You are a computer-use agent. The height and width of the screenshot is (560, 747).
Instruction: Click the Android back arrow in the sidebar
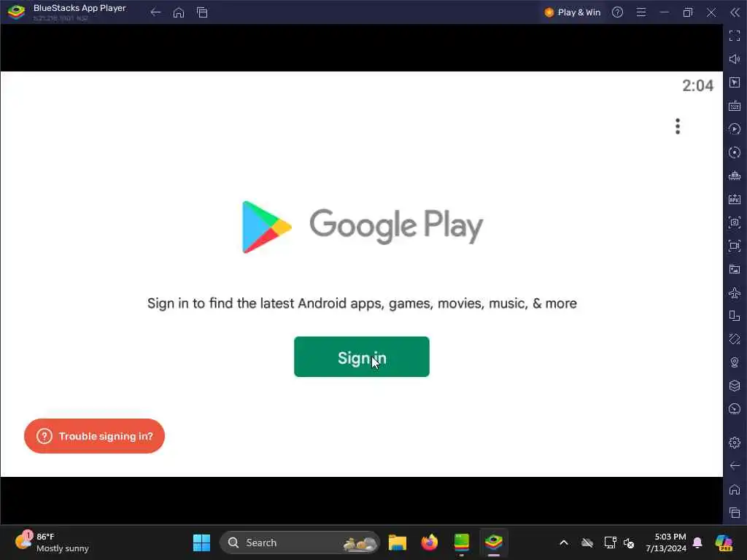click(735, 466)
